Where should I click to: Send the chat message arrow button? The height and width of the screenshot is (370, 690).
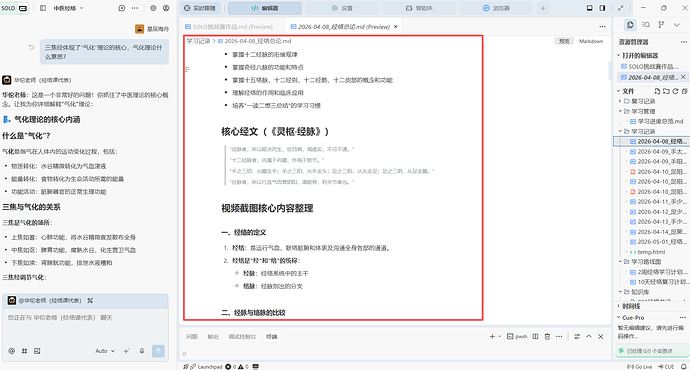click(x=158, y=351)
